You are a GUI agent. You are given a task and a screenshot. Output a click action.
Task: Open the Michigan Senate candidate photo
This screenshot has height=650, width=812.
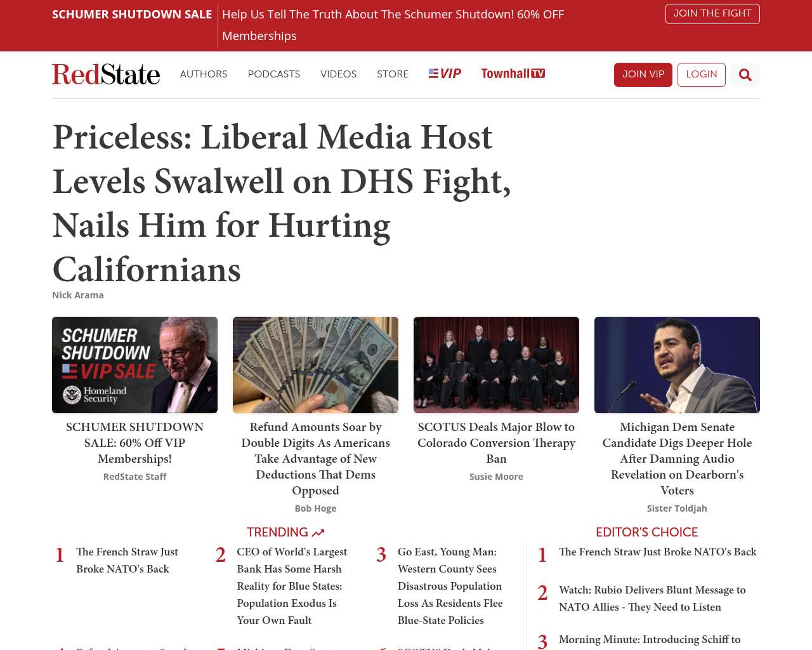point(677,365)
